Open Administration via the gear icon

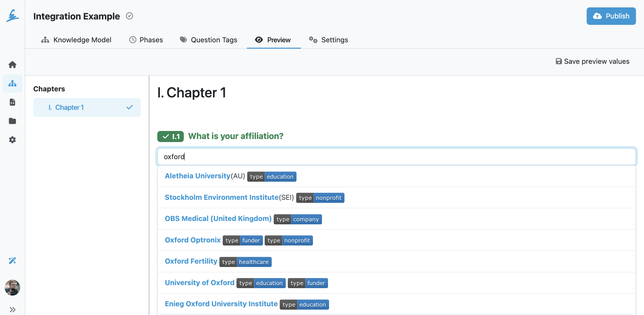tap(12, 140)
